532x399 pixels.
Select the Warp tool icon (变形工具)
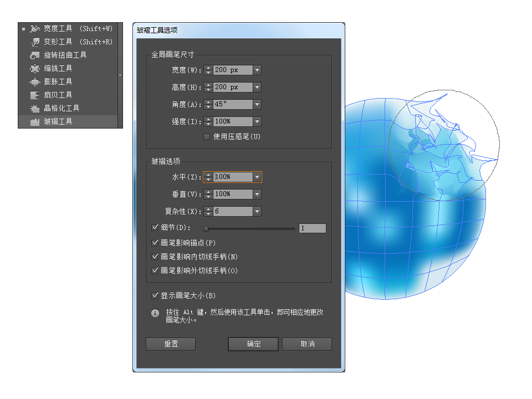coord(35,42)
